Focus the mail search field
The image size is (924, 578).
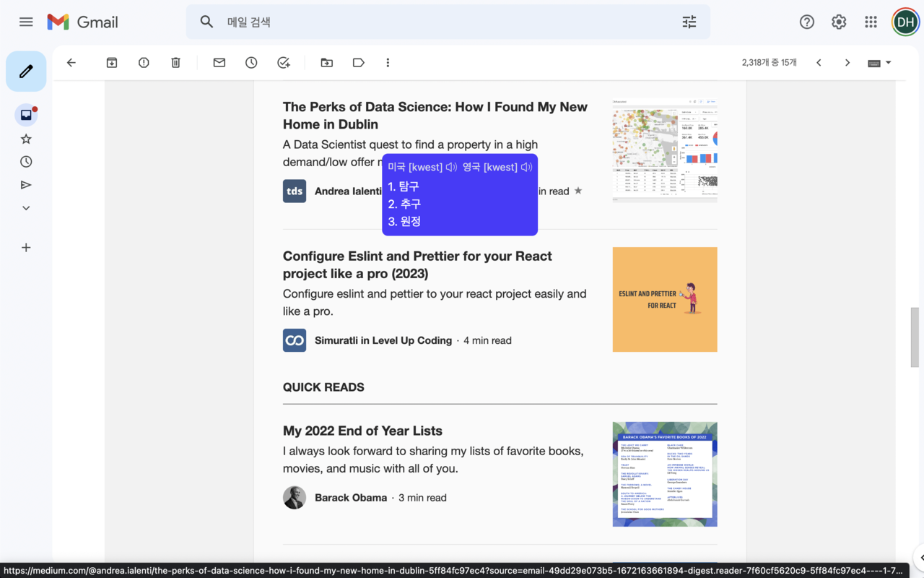(448, 22)
